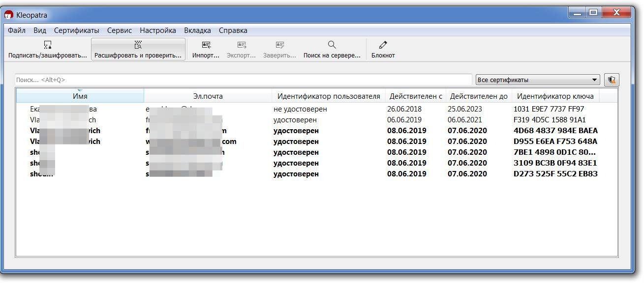644x283 pixels.
Task: Click valid-from date 06.06.2019
Action: (404, 120)
